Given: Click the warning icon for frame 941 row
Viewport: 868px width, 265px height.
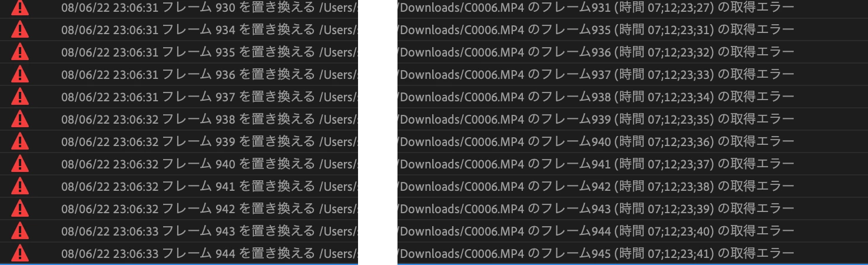Looking at the screenshot, I should 20,186.
